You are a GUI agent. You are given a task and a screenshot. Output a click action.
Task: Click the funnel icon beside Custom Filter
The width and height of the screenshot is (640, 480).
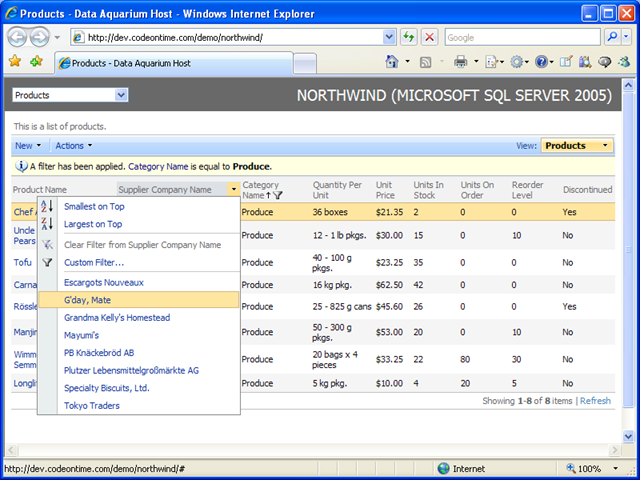[47, 262]
